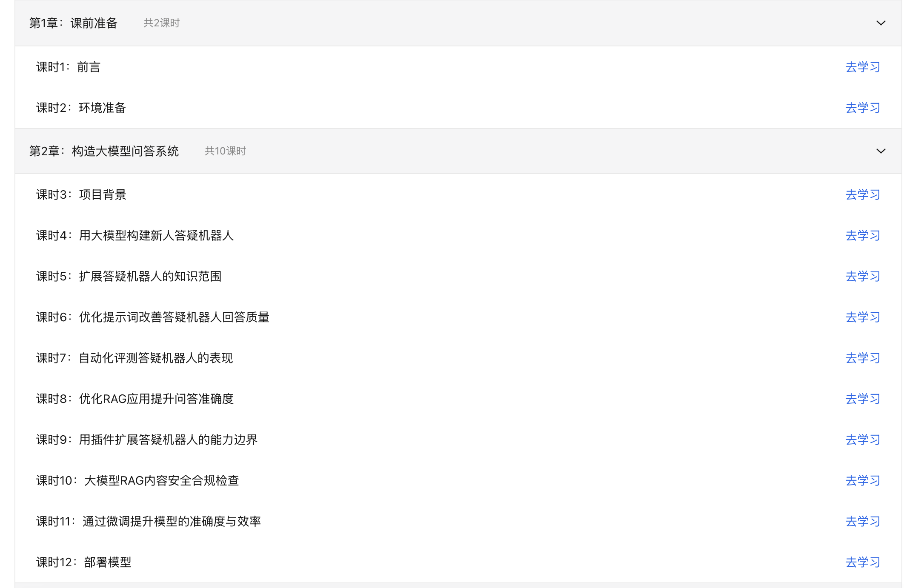Click 去学习 for 课时12 部署模型

(x=862, y=562)
